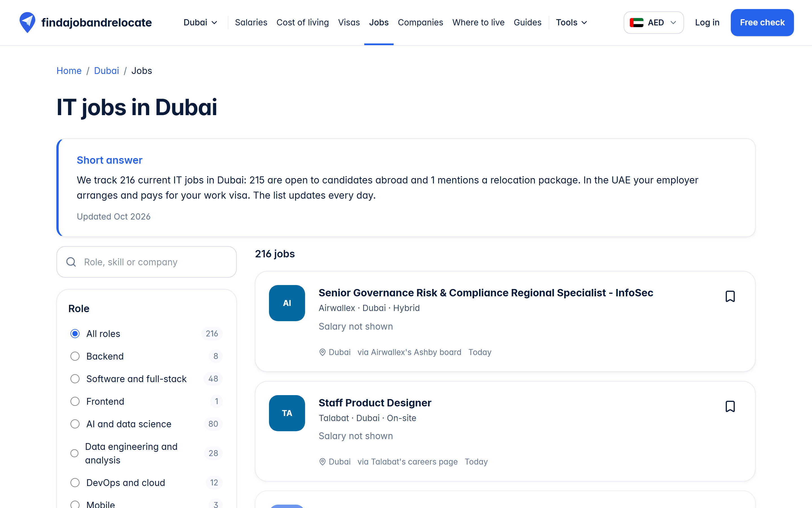The image size is (812, 508).
Task: Select Software and full-stack role filter
Action: [75, 379]
